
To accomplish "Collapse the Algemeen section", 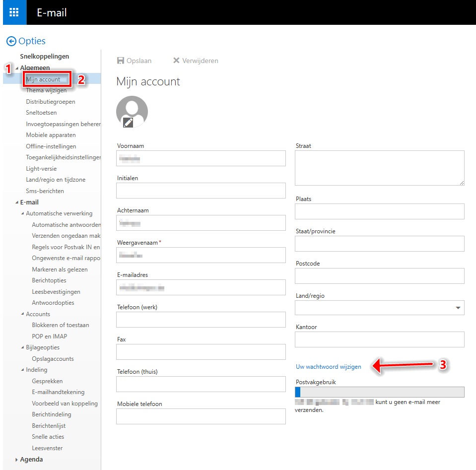I will (x=17, y=68).
